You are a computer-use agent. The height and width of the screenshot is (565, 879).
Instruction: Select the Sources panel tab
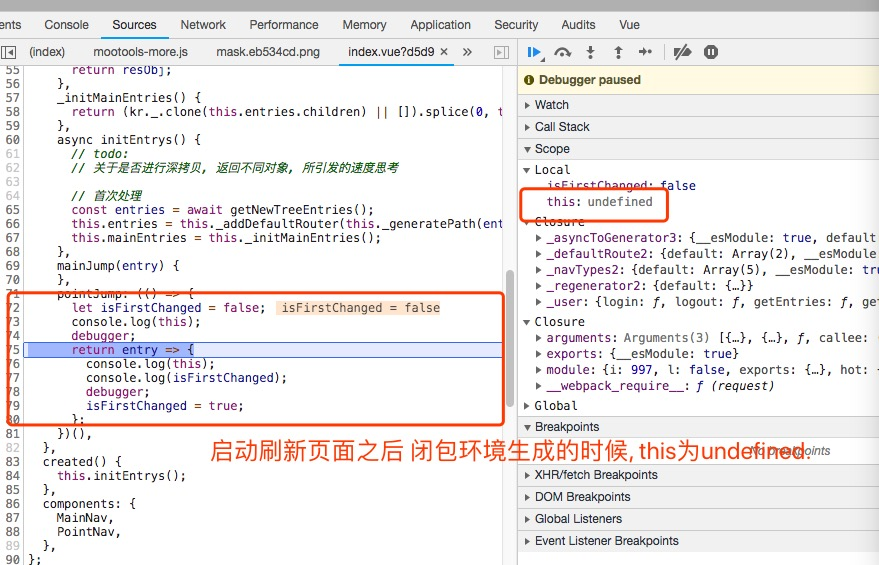click(x=134, y=25)
